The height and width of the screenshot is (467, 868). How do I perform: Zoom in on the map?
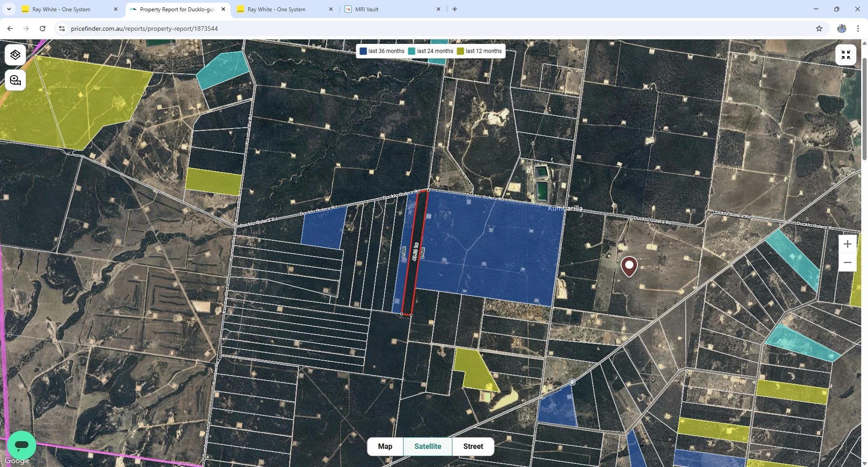pyautogui.click(x=848, y=243)
